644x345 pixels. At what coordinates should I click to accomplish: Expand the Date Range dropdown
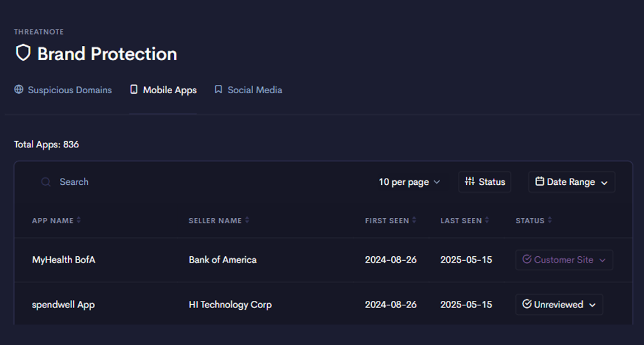(x=572, y=182)
